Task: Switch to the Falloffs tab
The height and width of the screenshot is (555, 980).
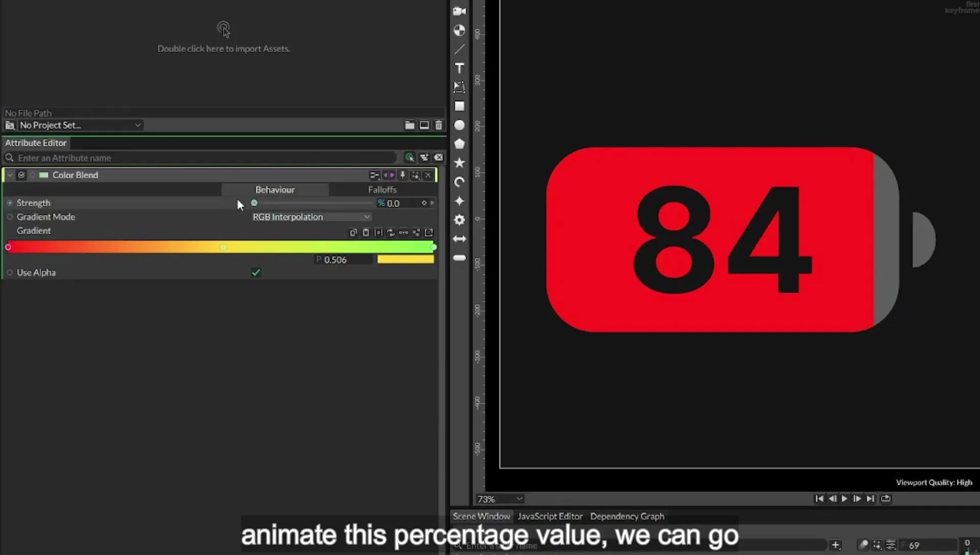Action: 382,189
